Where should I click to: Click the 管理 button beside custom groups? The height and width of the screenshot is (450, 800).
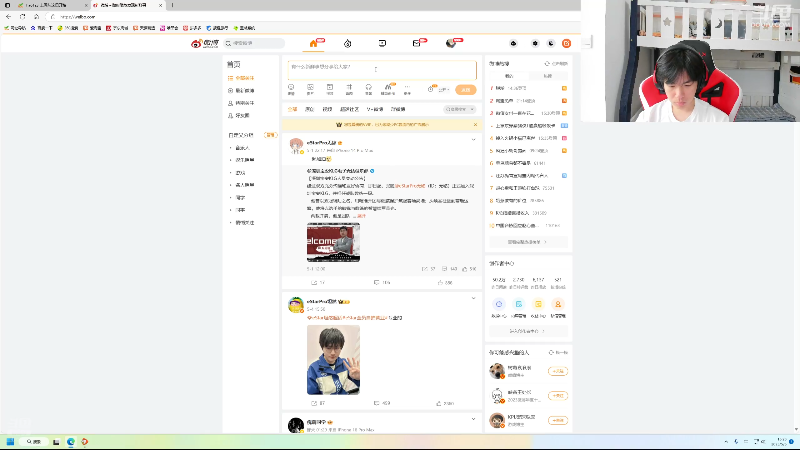coord(270,135)
